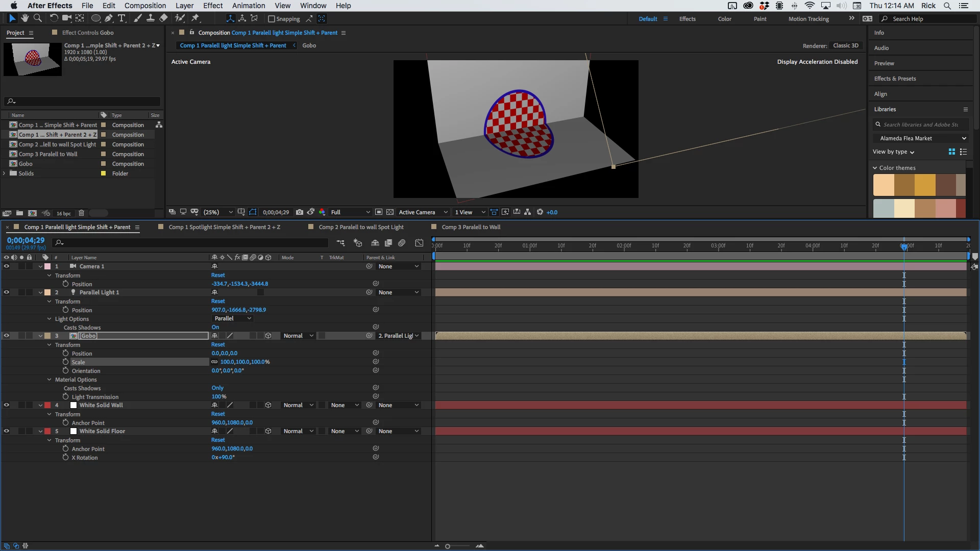980x551 pixels.
Task: Select the Zoom tool in toolbar
Action: click(37, 18)
